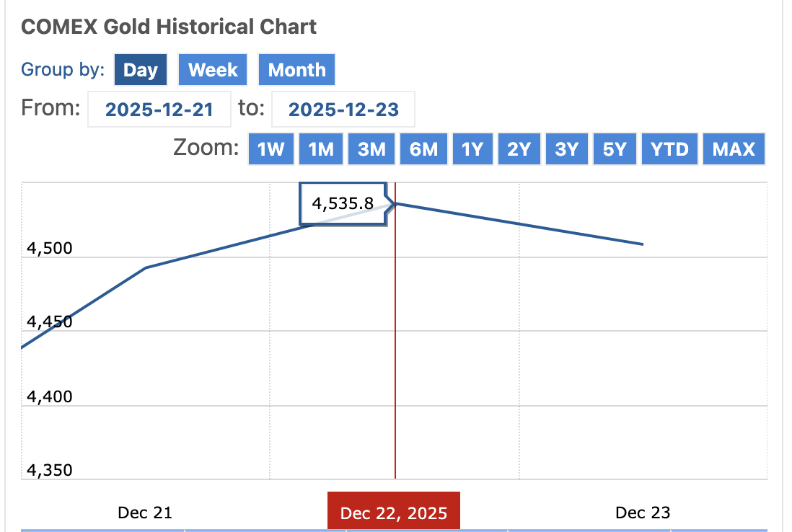
Task: Open the to date field 2025-12-23
Action: [343, 110]
